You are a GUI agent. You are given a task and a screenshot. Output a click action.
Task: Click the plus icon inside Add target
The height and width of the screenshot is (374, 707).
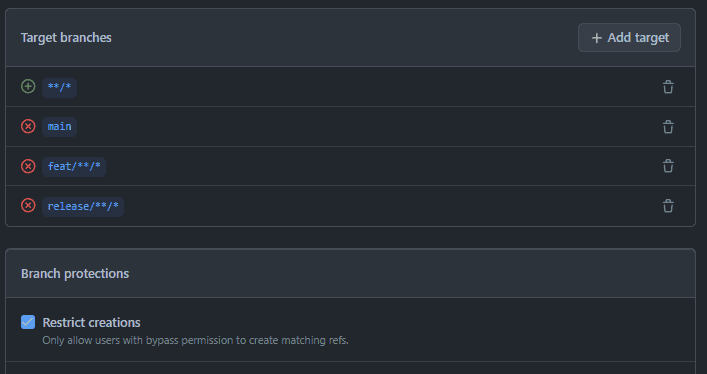pyautogui.click(x=597, y=38)
